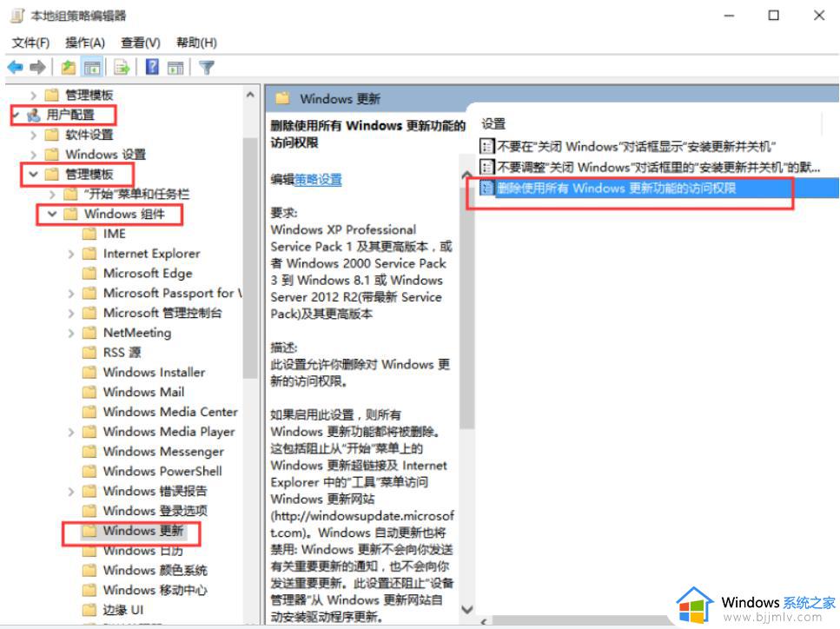
Task: Select the Windows 错误报告 tree folder
Action: coord(155,491)
